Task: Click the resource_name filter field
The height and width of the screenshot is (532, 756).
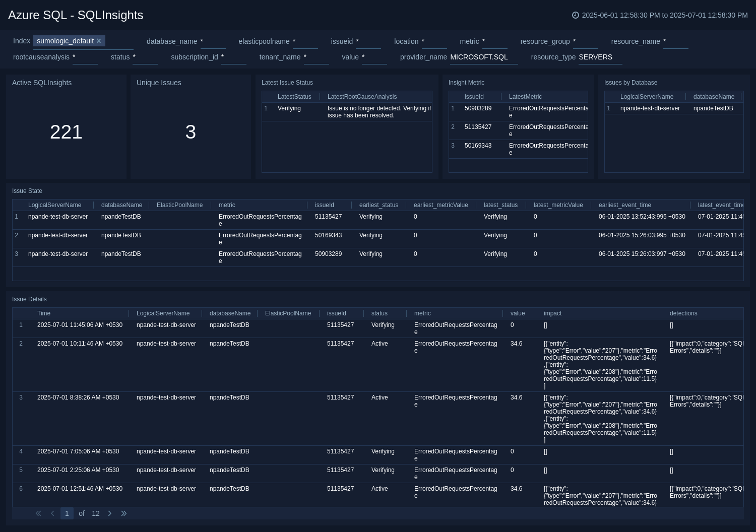Action: 676,41
